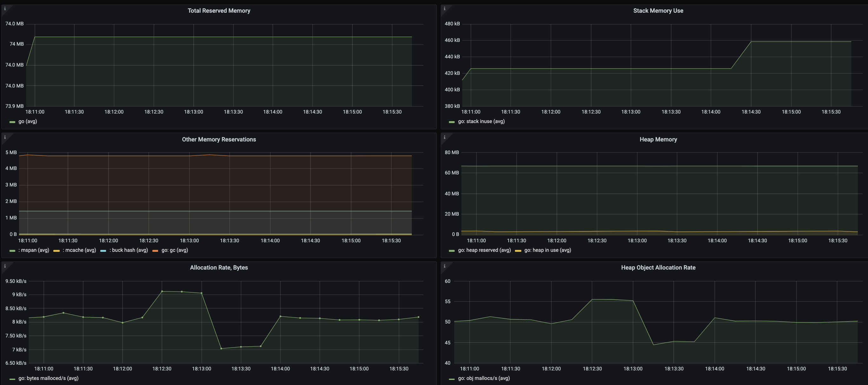Screen dimensions: 868x385
Task: Toggle the mspan (avg) legend series
Action: click(34, 250)
